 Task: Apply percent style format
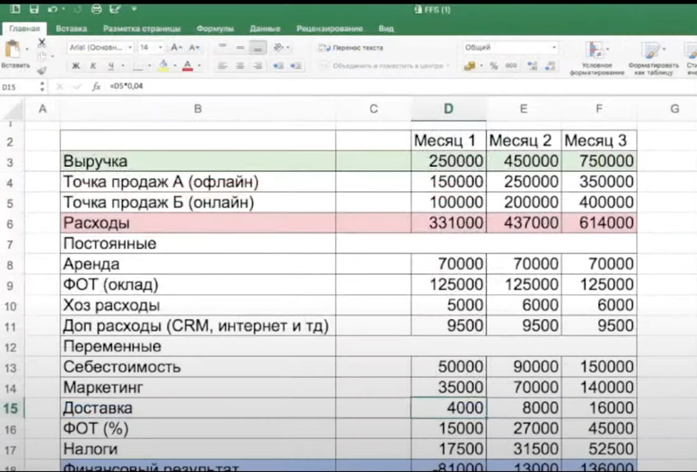(493, 66)
